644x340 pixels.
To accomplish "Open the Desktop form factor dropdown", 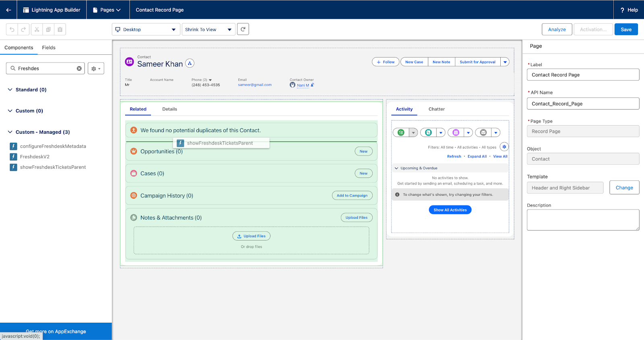I will click(146, 29).
